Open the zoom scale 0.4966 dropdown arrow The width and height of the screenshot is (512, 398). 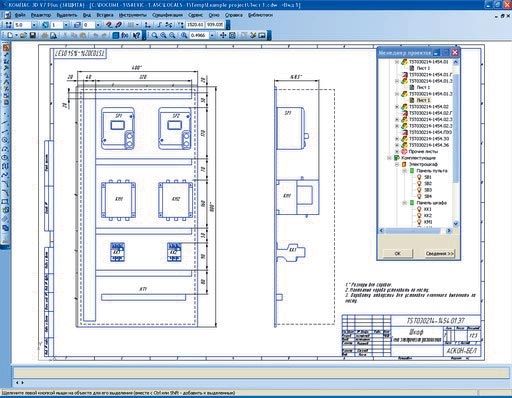(212, 35)
